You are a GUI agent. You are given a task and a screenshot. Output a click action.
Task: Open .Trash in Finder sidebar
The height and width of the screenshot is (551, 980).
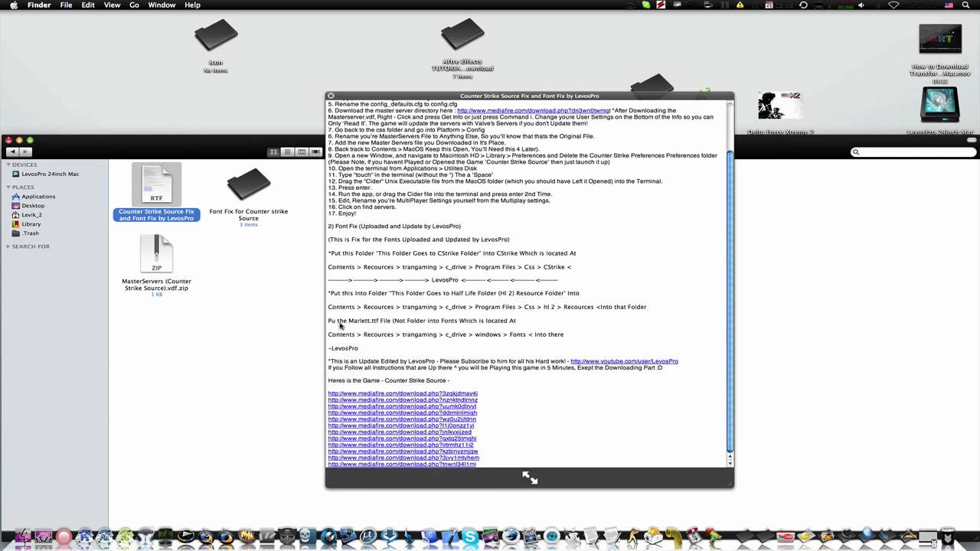pos(31,233)
